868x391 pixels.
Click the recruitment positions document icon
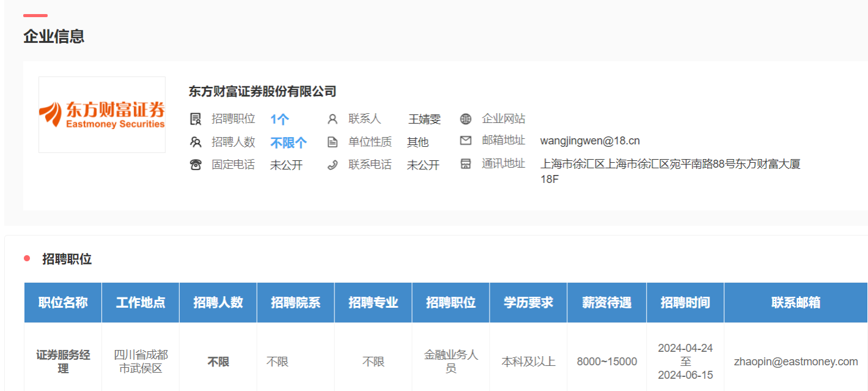click(x=196, y=119)
